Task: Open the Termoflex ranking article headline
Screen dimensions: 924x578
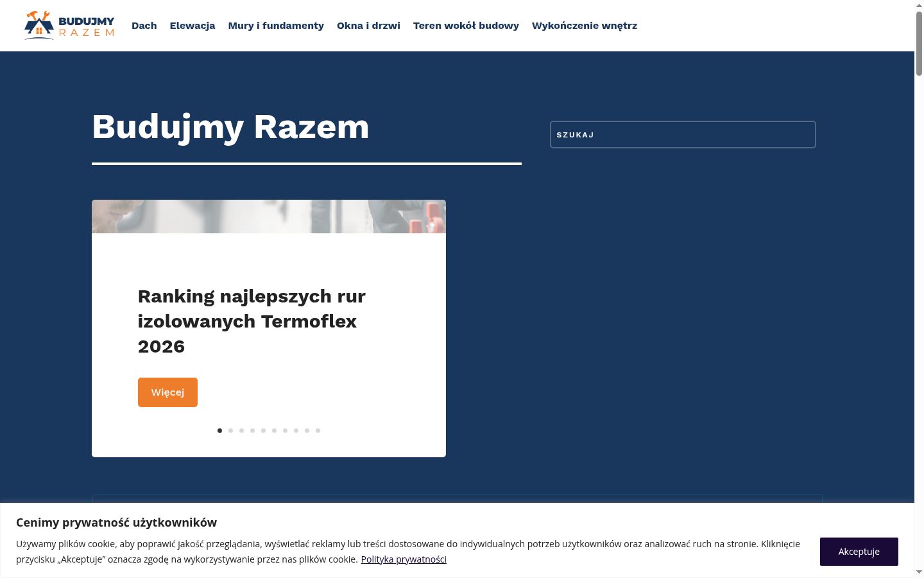Action: click(252, 321)
